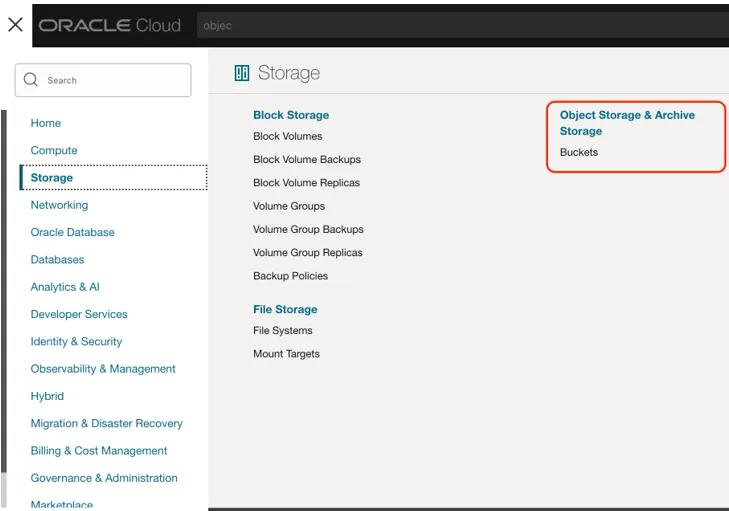
Task: Click the Storage category icon beside the heading
Action: (x=242, y=73)
